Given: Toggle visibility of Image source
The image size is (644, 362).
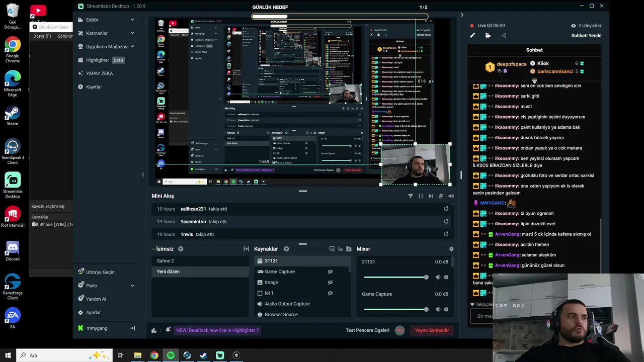Looking at the screenshot, I should (x=330, y=282).
